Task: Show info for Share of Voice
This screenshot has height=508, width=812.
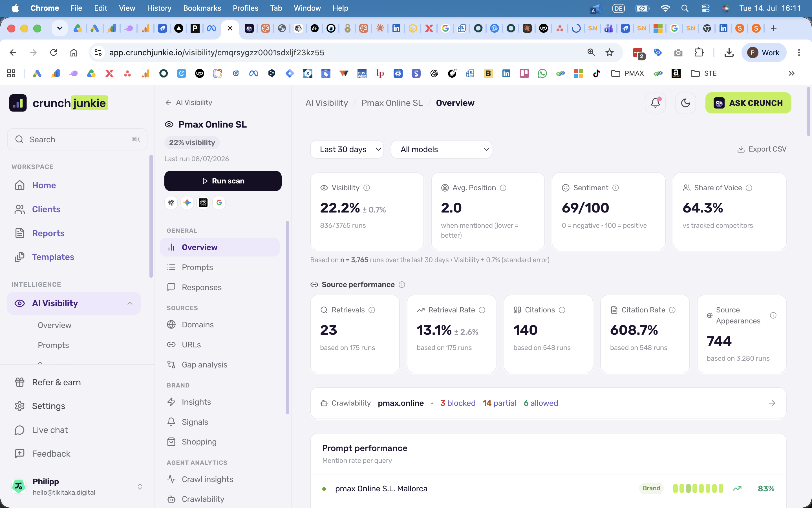Action: coord(749,188)
